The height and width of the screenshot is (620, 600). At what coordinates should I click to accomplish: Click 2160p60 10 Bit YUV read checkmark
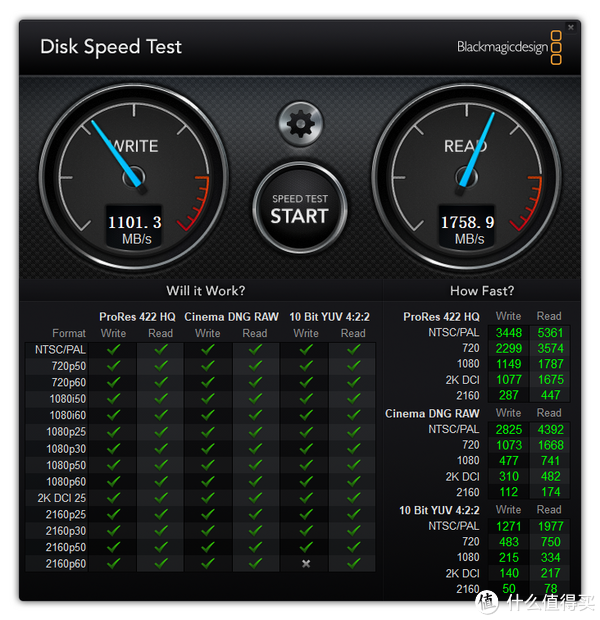pos(354,563)
